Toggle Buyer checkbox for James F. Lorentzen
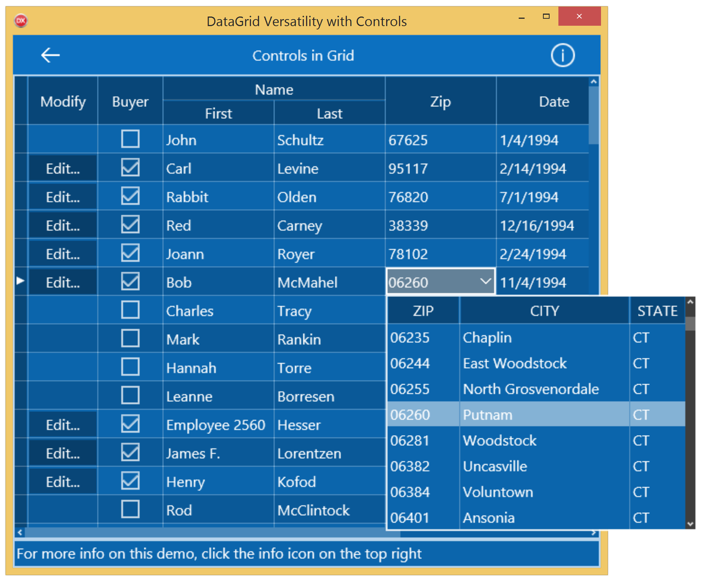Image resolution: width=716 pixels, height=588 pixels. point(130,453)
